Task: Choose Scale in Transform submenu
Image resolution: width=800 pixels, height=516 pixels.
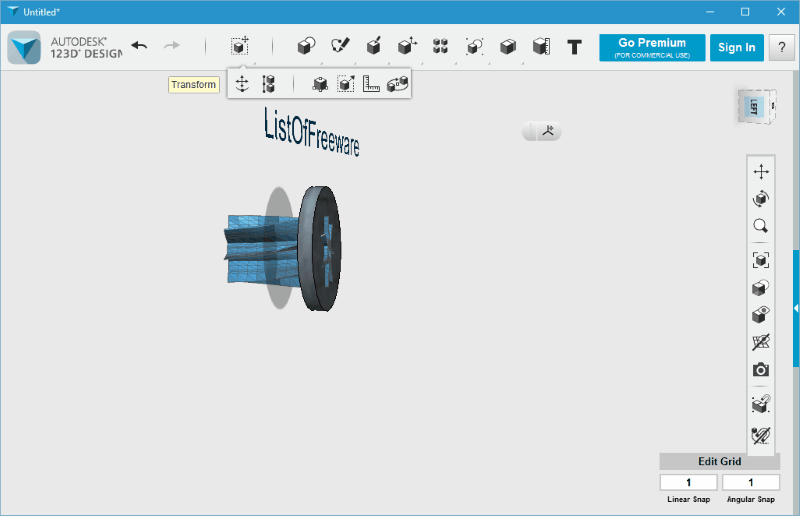Action: point(346,84)
